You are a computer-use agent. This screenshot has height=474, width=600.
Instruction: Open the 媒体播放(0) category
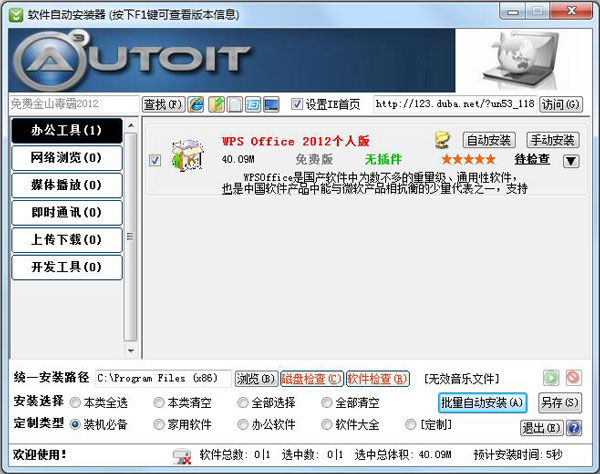click(67, 185)
